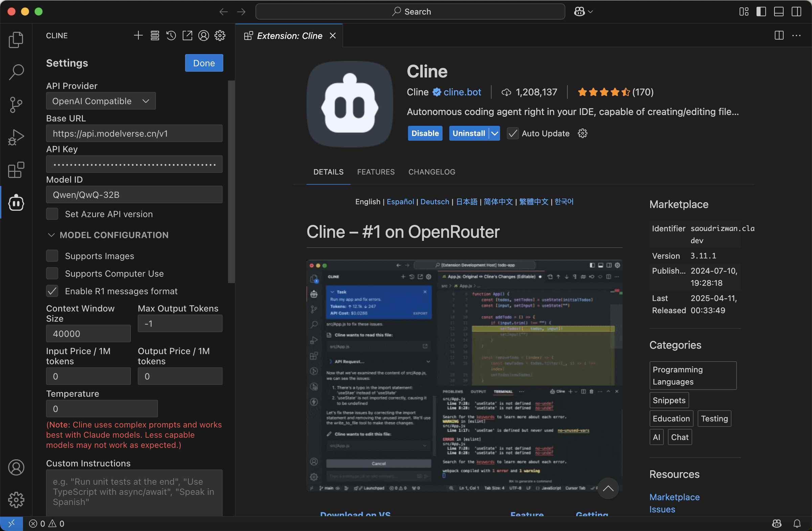This screenshot has height=531, width=812.
Task: Open notifications bell in status bar
Action: [x=797, y=524]
